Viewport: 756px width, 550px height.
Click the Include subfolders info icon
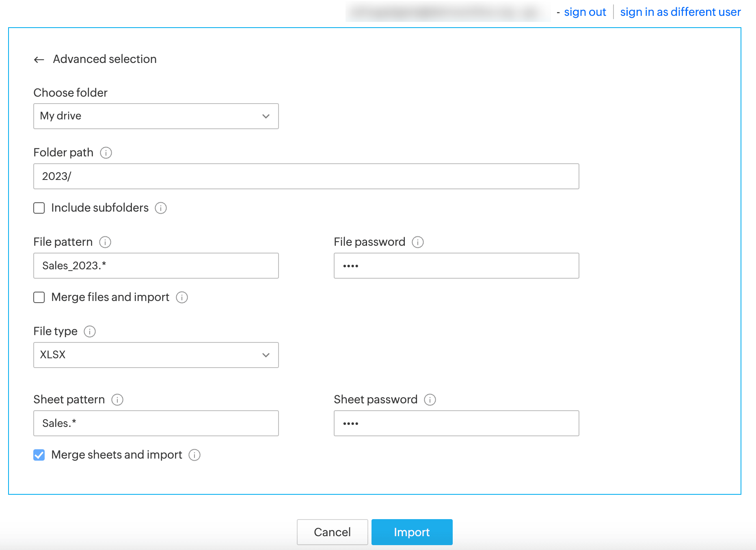click(161, 208)
